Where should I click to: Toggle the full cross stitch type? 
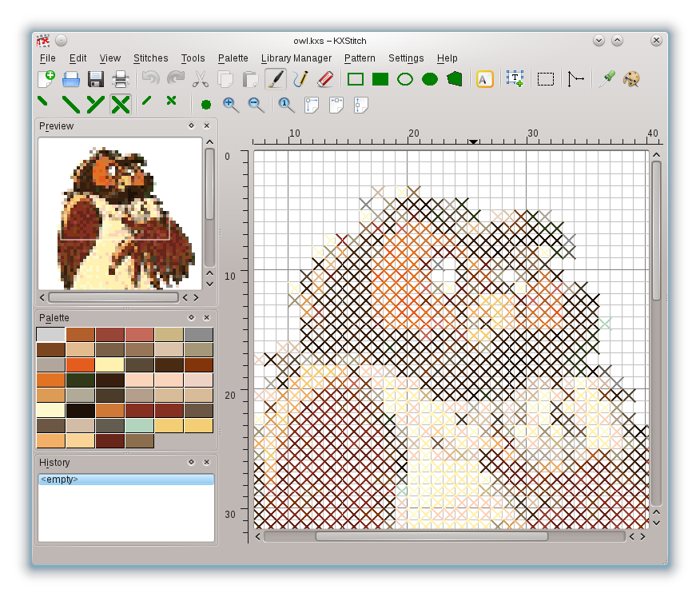point(121,104)
